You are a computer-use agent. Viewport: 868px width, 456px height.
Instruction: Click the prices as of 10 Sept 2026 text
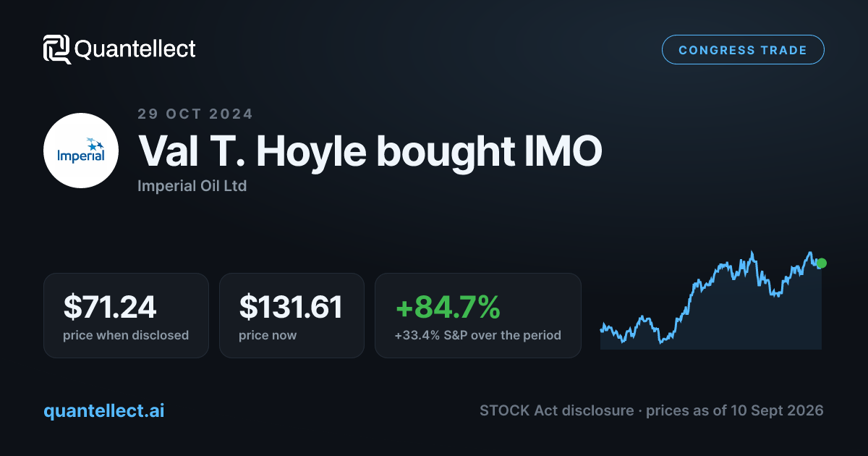(734, 410)
